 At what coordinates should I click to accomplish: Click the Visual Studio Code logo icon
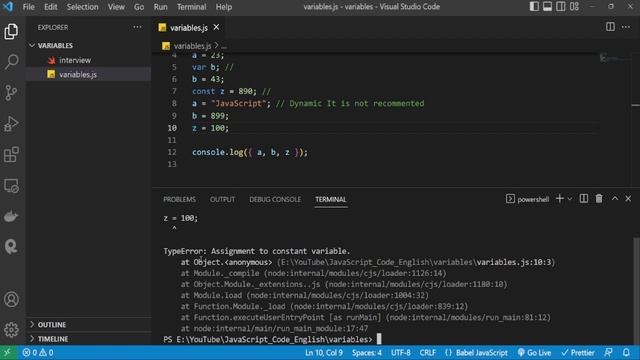(x=8, y=7)
